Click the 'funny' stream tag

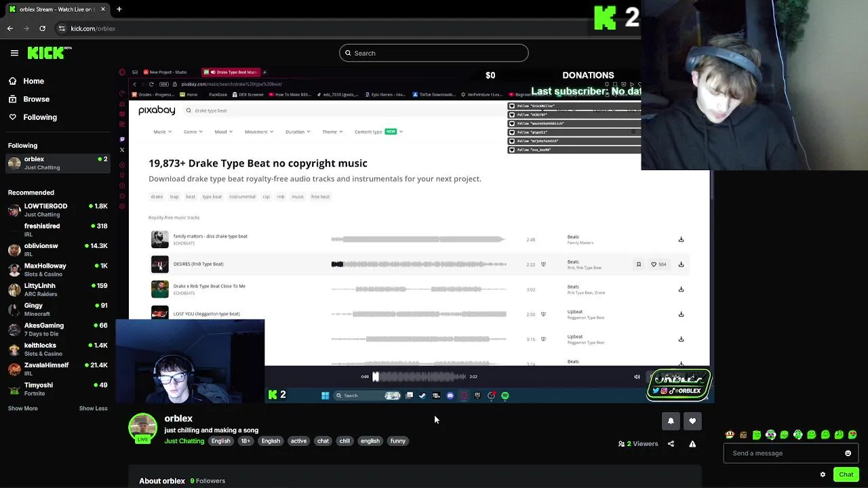(x=398, y=441)
